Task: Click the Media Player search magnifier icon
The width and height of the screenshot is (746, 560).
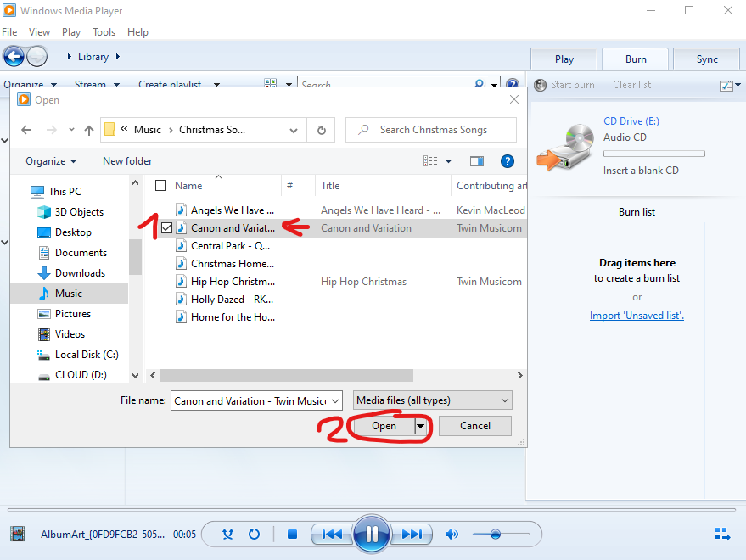Action: (480, 84)
